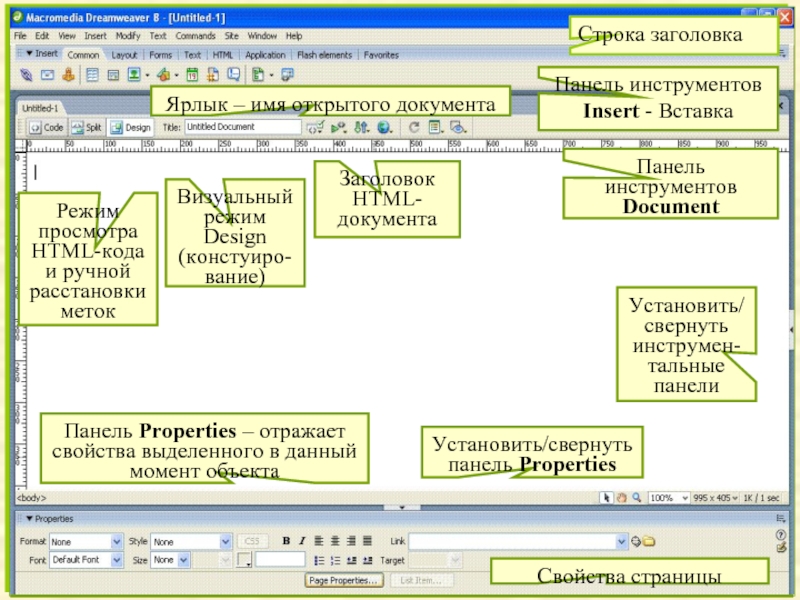This screenshot has width=800, height=600.
Task: Open the Properties panel help icon
Action: coord(781,535)
